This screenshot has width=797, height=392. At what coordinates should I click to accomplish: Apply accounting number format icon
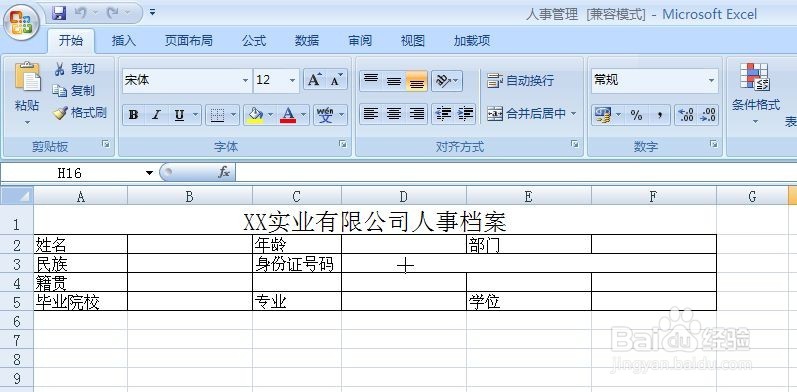(x=602, y=115)
